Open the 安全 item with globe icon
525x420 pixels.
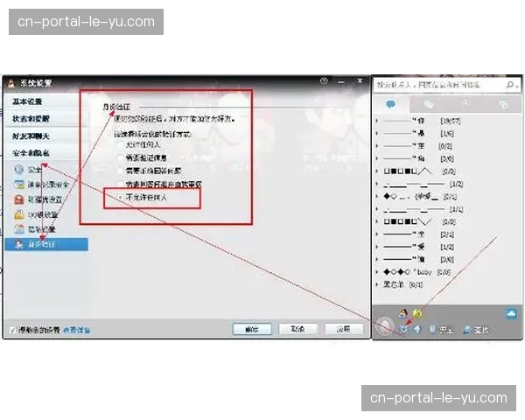tap(29, 170)
